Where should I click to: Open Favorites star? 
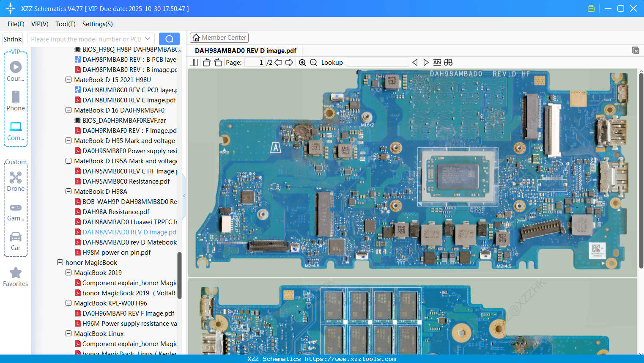pos(16,277)
